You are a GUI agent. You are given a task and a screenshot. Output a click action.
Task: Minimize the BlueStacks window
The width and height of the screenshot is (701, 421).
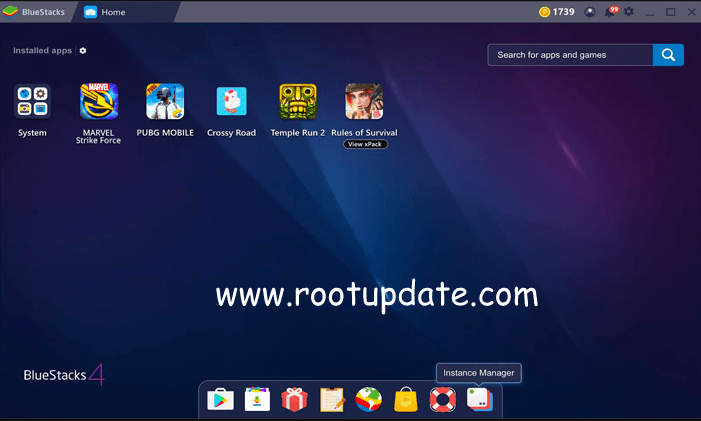pos(650,12)
